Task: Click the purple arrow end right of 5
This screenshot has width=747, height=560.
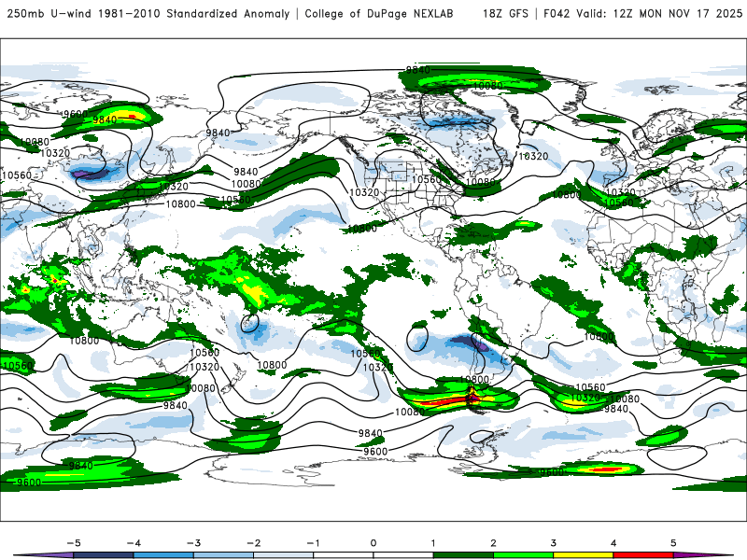Action: coord(703,555)
